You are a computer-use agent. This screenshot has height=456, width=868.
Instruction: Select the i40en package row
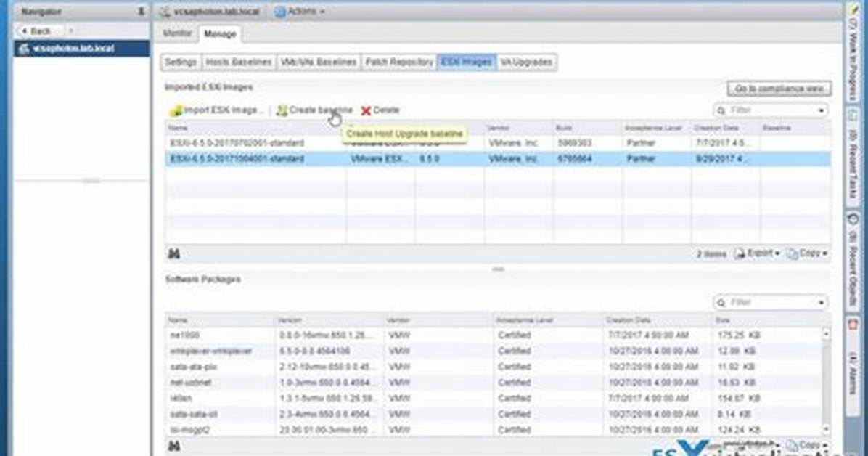click(494, 399)
